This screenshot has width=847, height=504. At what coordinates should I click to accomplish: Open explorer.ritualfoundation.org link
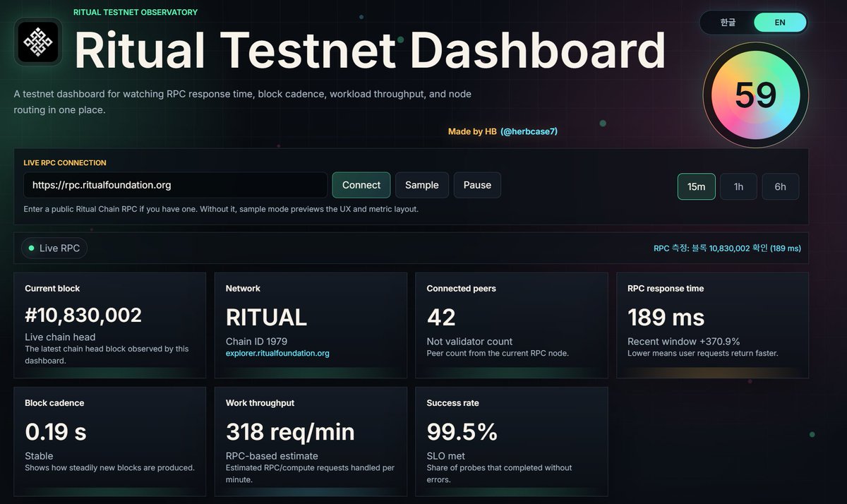[x=277, y=353]
